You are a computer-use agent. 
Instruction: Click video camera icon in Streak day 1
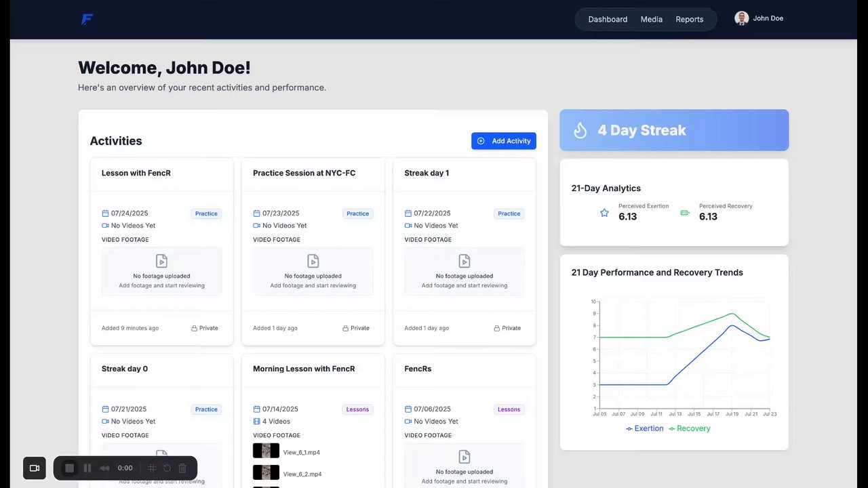[x=408, y=226]
